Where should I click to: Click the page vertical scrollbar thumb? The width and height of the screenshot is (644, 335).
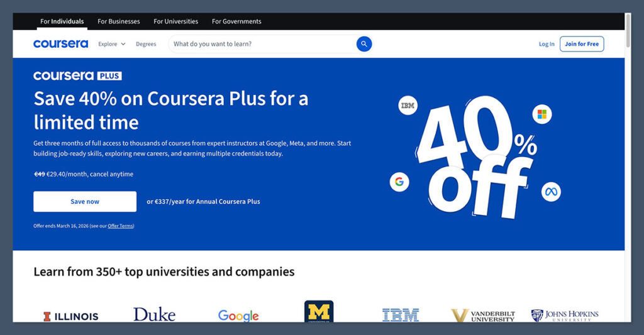pos(628,30)
